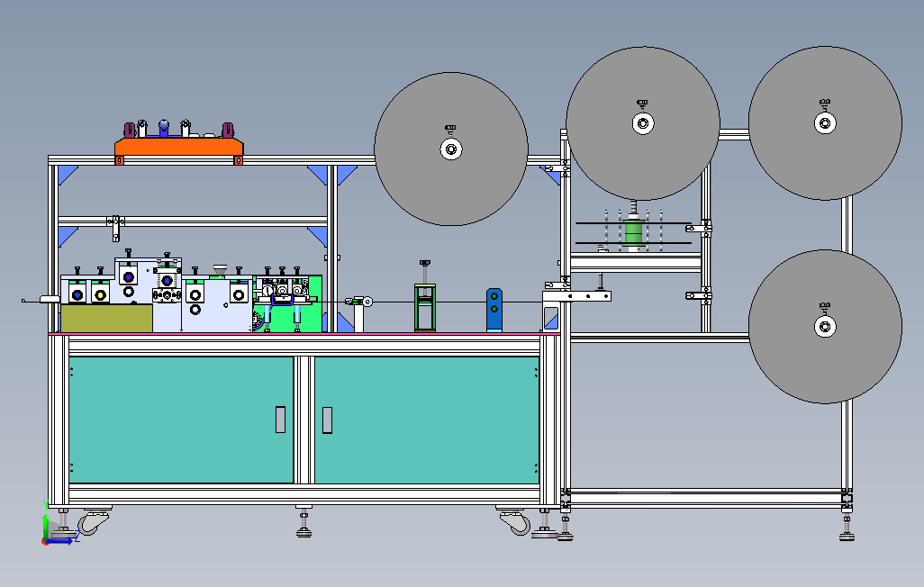
Task: Click the blue corner bracket at upper left frame
Action: coord(68,175)
